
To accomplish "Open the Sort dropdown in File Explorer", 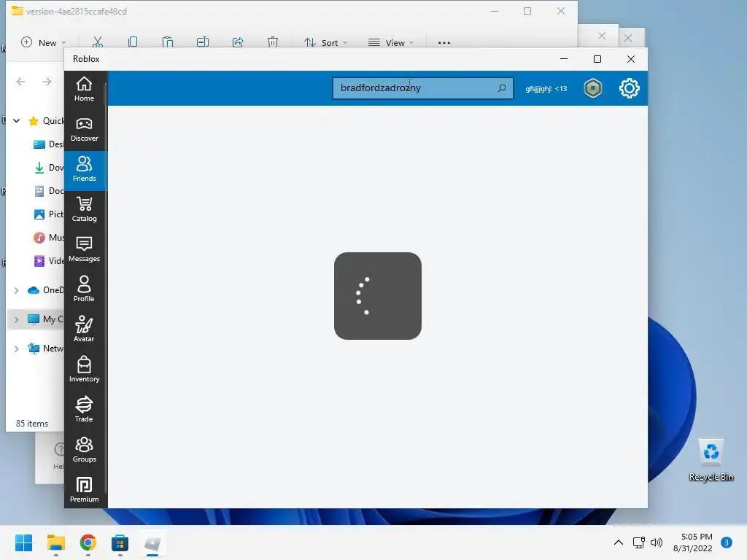I will click(x=326, y=42).
